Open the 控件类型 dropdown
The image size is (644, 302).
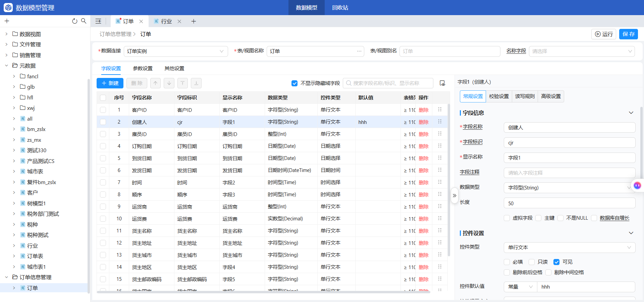pyautogui.click(x=570, y=248)
